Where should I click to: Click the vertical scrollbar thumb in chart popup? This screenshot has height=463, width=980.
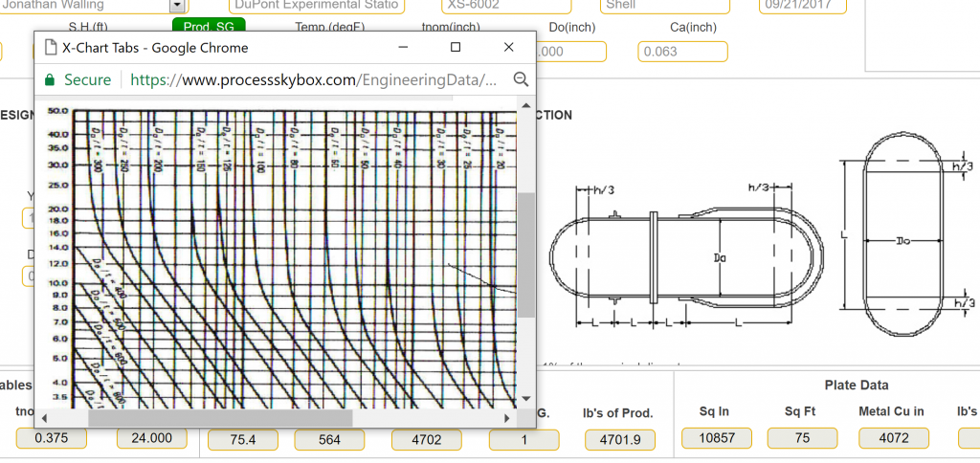[525, 254]
